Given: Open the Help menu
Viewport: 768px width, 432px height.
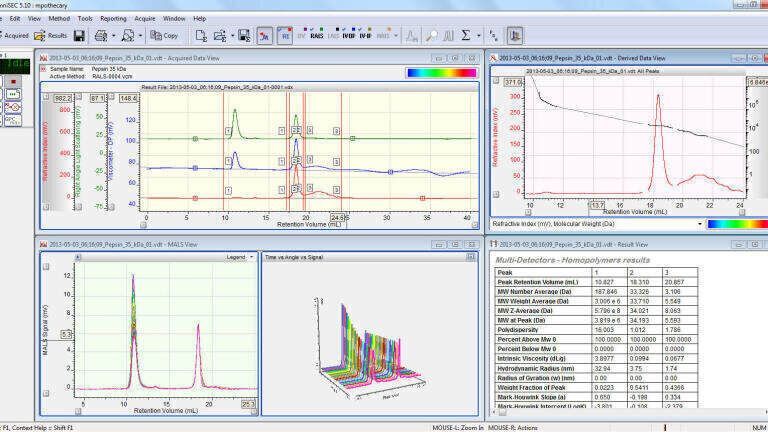Looking at the screenshot, I should point(199,19).
